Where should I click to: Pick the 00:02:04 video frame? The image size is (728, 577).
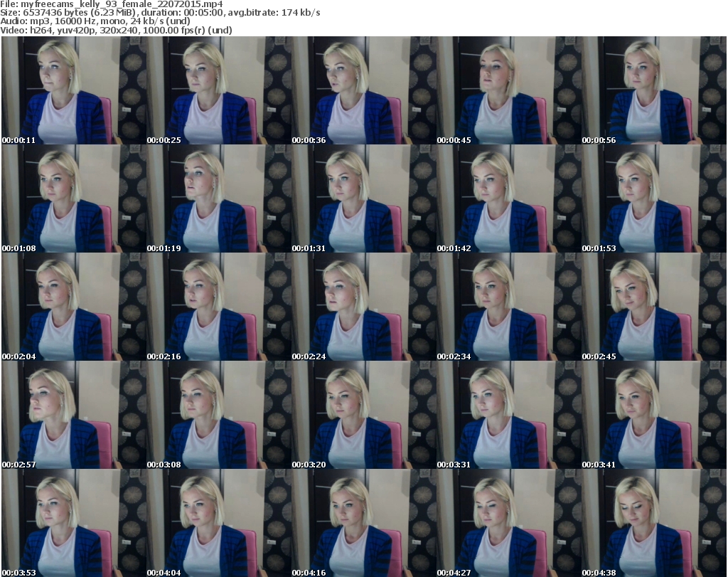click(74, 307)
